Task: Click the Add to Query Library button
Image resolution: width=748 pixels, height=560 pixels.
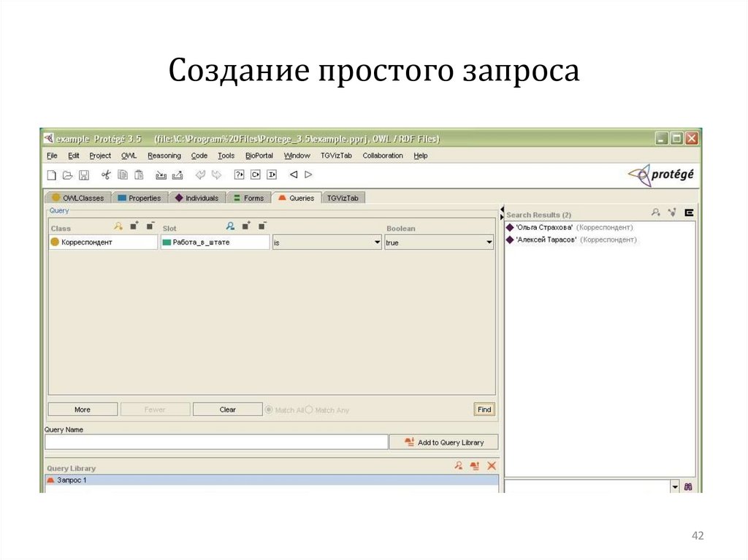Action: coord(443,442)
